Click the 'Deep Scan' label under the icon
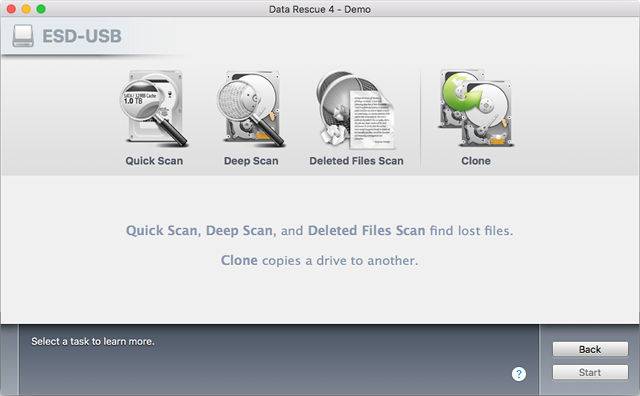This screenshot has height=396, width=640. coord(251,161)
